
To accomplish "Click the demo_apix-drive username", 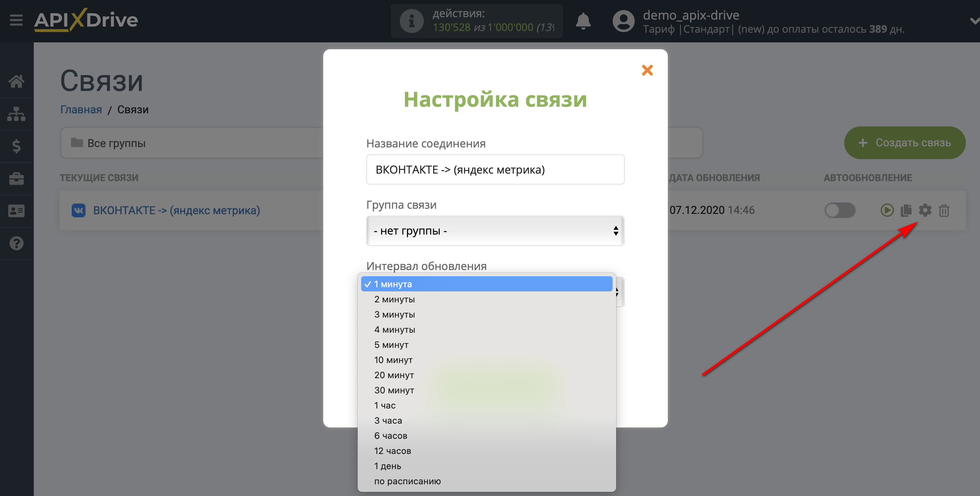I will 691,15.
